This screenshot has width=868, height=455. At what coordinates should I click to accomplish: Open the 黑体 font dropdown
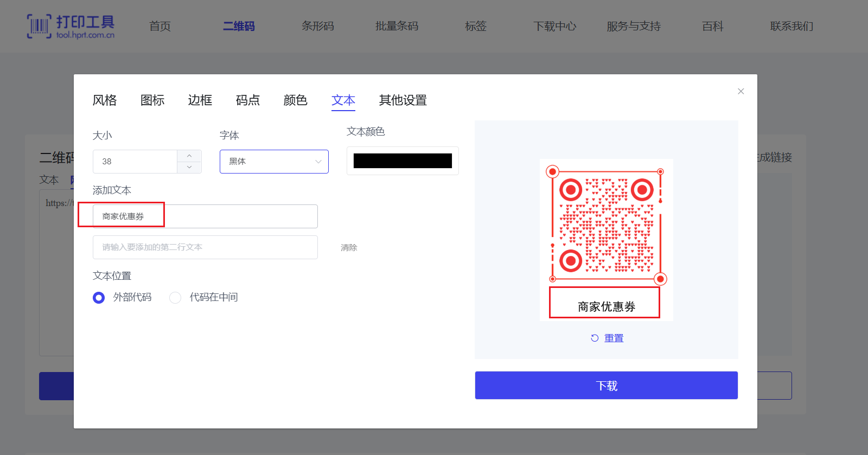pos(274,162)
